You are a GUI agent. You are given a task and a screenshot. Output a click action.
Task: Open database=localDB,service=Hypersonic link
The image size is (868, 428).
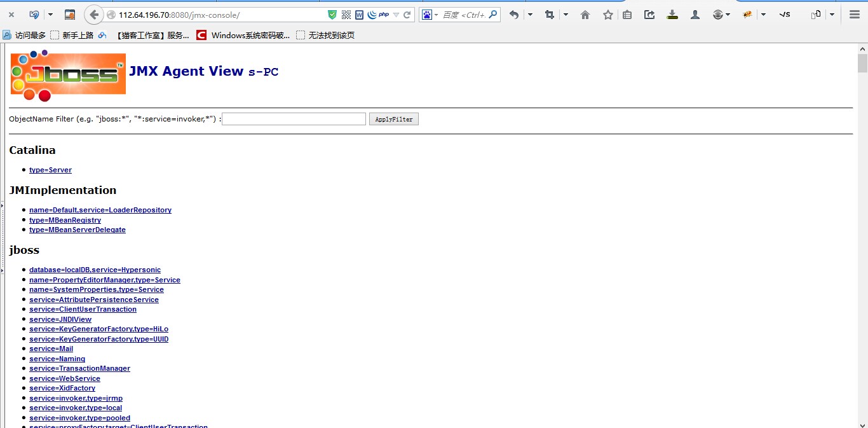point(95,270)
